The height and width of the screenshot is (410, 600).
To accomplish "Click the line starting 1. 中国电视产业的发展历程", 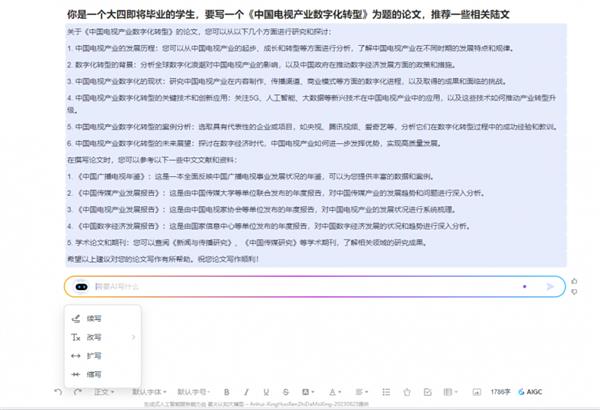I will point(291,48).
